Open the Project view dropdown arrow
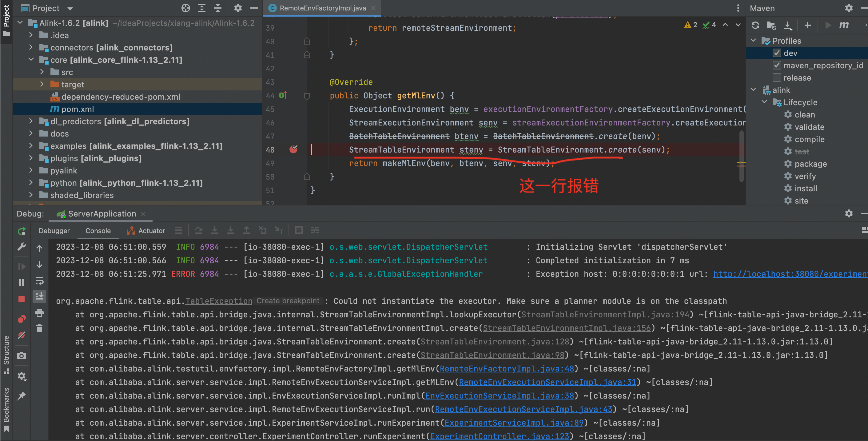Image resolution: width=868 pixels, height=441 pixels. pos(70,8)
